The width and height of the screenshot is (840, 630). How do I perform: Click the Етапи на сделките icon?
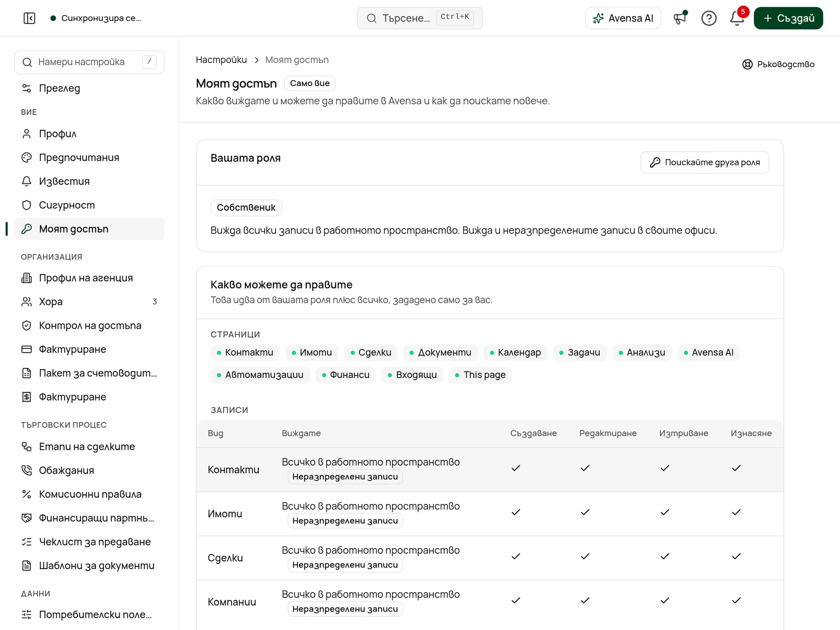tap(27, 447)
